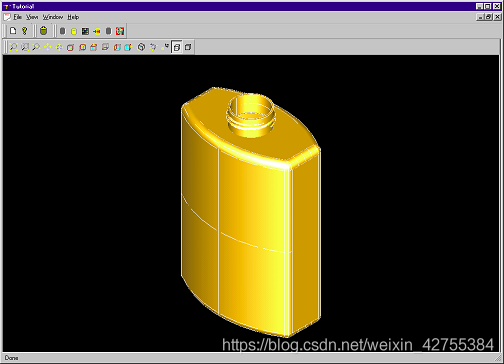Screen dimensions: 504x364
Task: Click the yellow bottle model in viewport
Action: coord(251,212)
